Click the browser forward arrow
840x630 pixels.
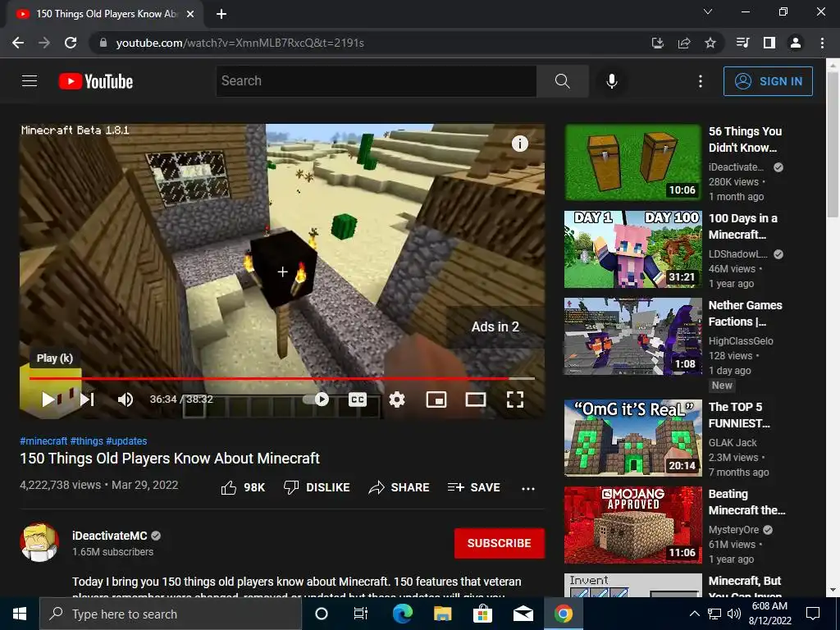click(x=44, y=43)
